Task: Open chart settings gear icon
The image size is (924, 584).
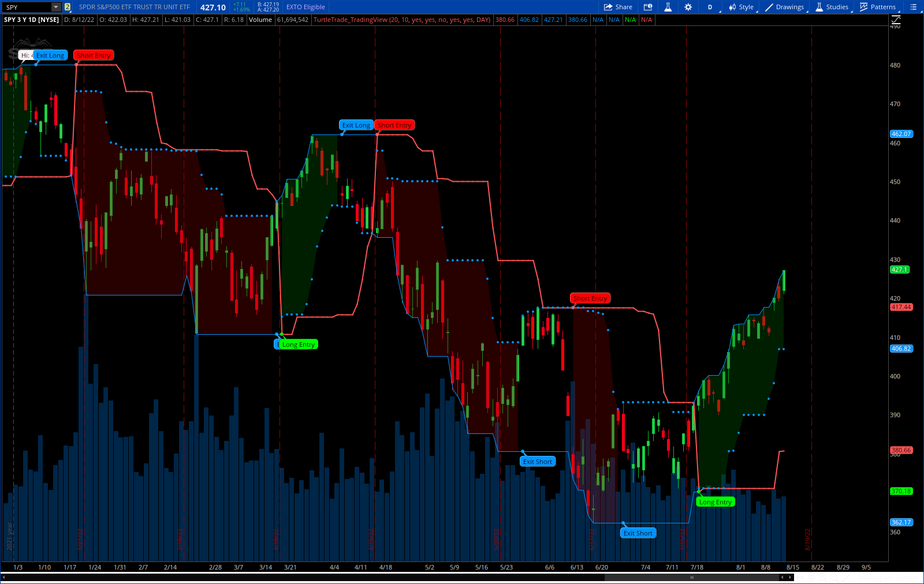Action: pyautogui.click(x=688, y=7)
